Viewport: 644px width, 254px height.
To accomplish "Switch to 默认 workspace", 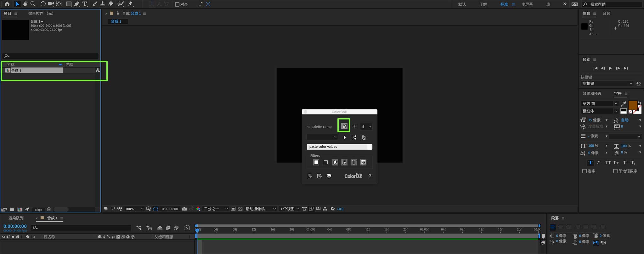I will 462,4.
